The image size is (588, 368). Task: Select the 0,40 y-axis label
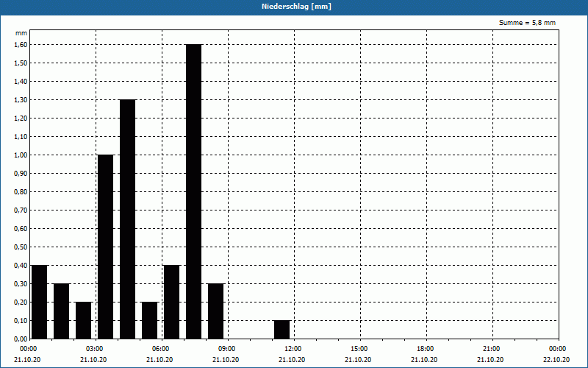tap(21, 266)
